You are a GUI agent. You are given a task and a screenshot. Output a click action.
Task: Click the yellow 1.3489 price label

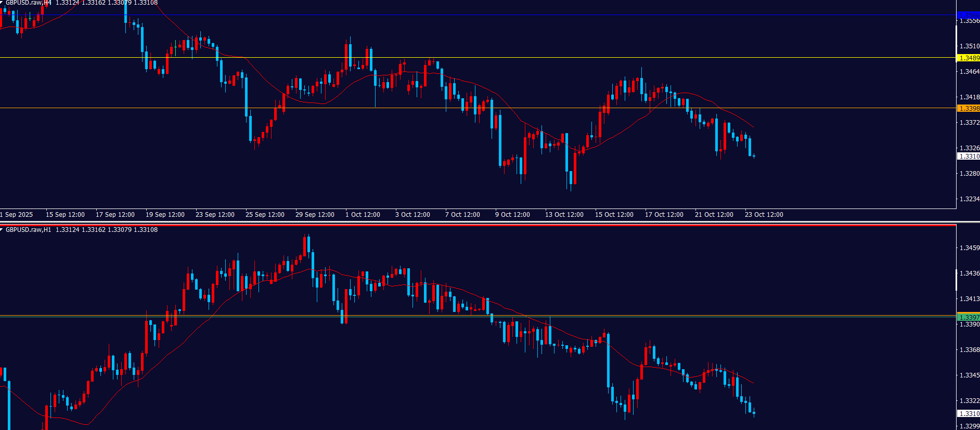point(969,58)
